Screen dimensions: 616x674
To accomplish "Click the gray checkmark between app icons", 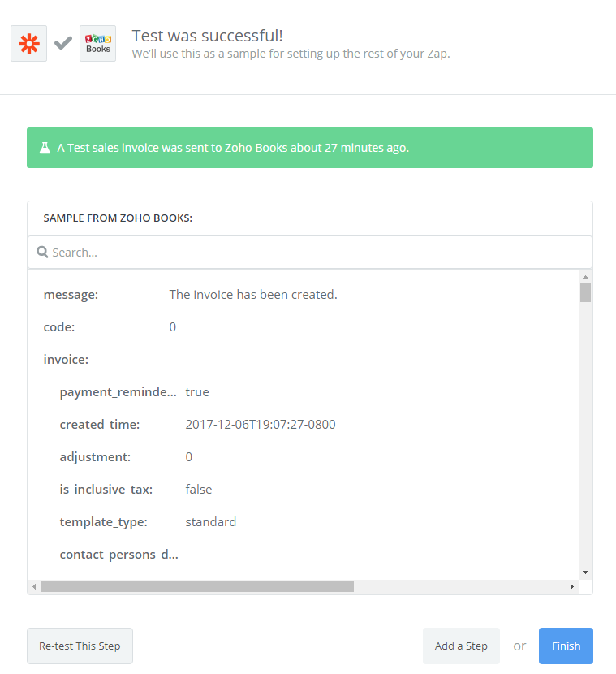I will click(63, 43).
